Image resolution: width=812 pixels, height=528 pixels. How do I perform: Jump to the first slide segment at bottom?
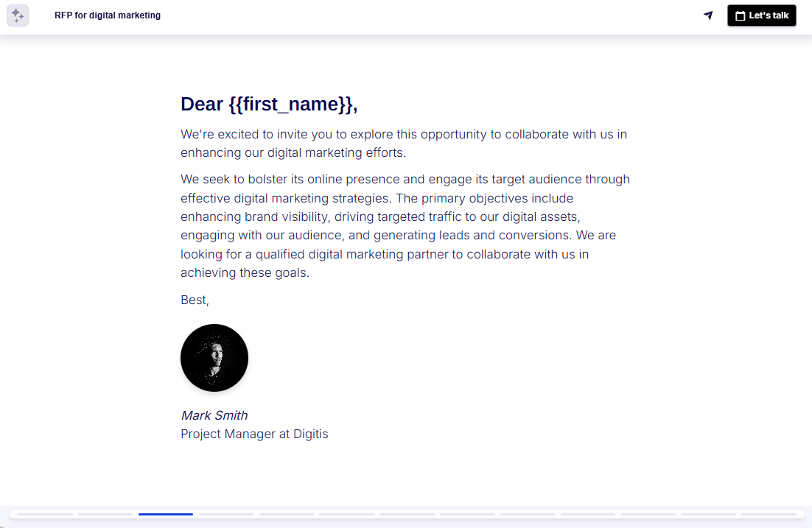pyautogui.click(x=45, y=515)
